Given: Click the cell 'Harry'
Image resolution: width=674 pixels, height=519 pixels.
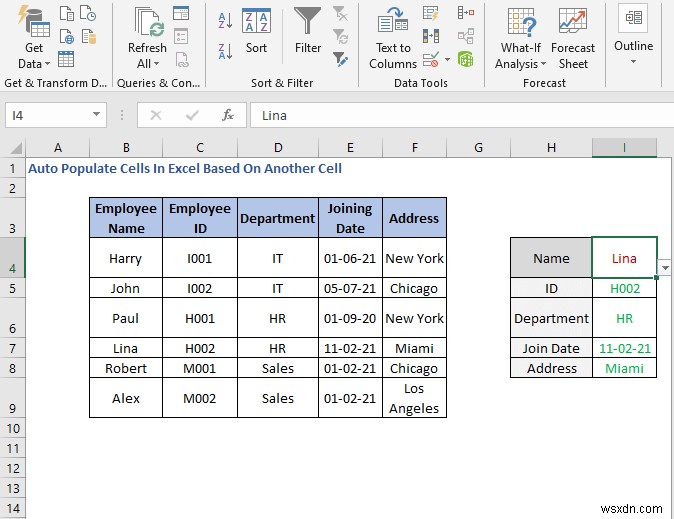Looking at the screenshot, I should [x=126, y=258].
